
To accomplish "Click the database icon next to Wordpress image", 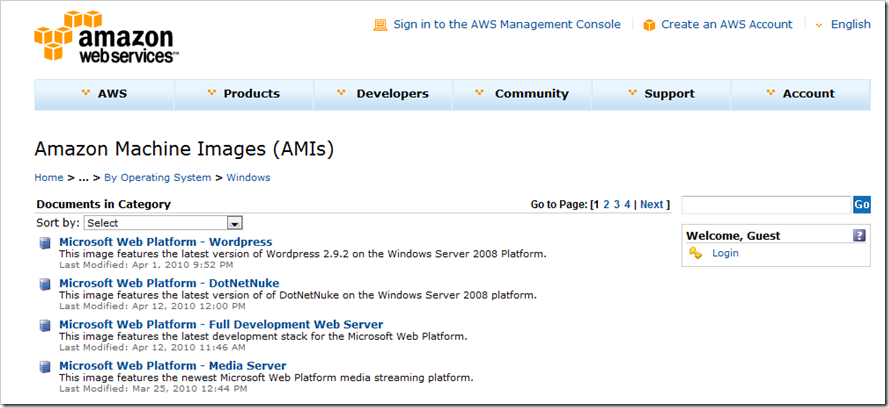I will (45, 243).
